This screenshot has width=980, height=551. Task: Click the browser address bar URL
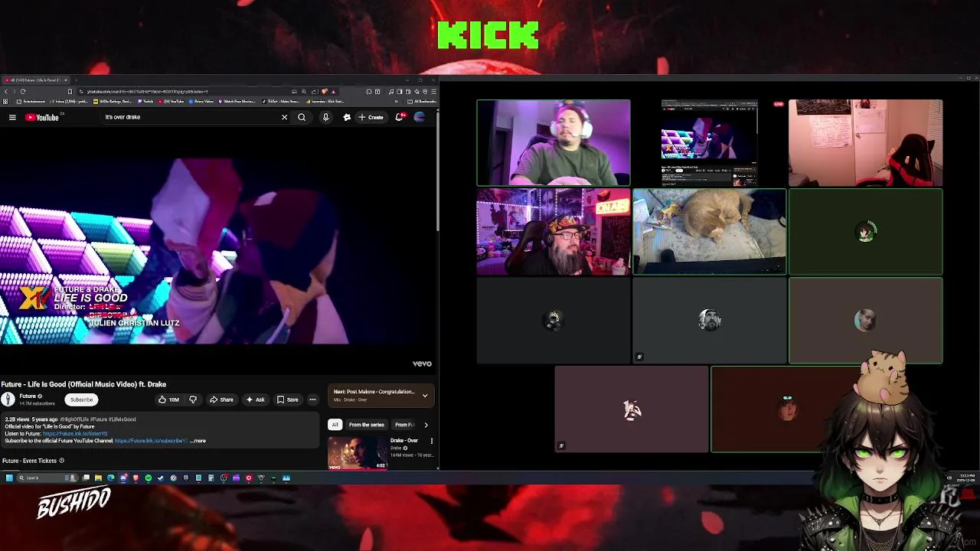(147, 91)
